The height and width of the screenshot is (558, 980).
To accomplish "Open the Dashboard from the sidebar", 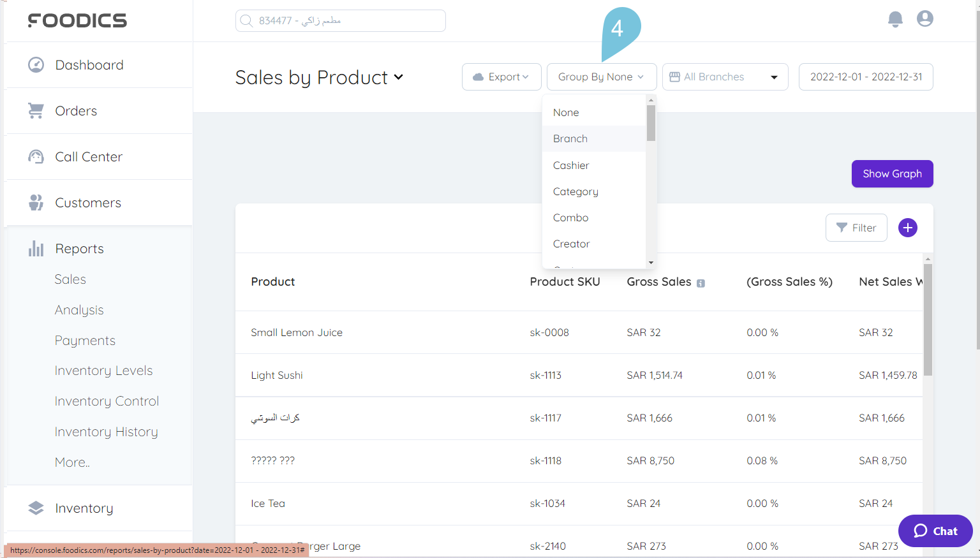I will click(x=89, y=64).
